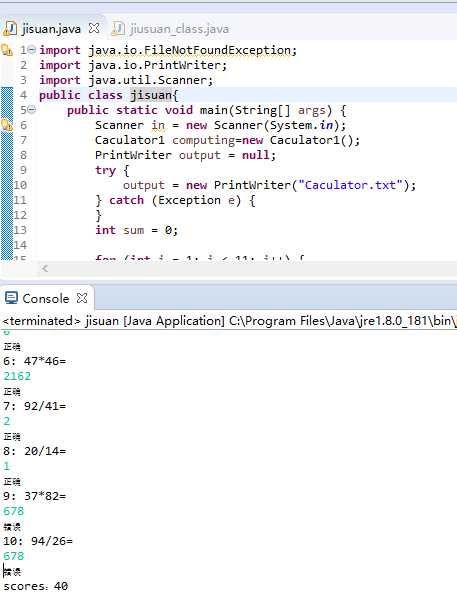Click console line '6: 47*46='

coord(35,361)
